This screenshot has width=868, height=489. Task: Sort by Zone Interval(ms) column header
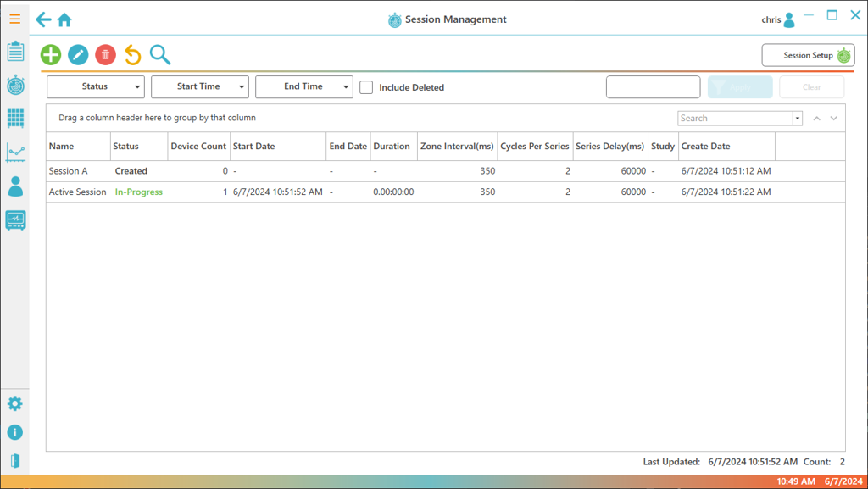[457, 146]
